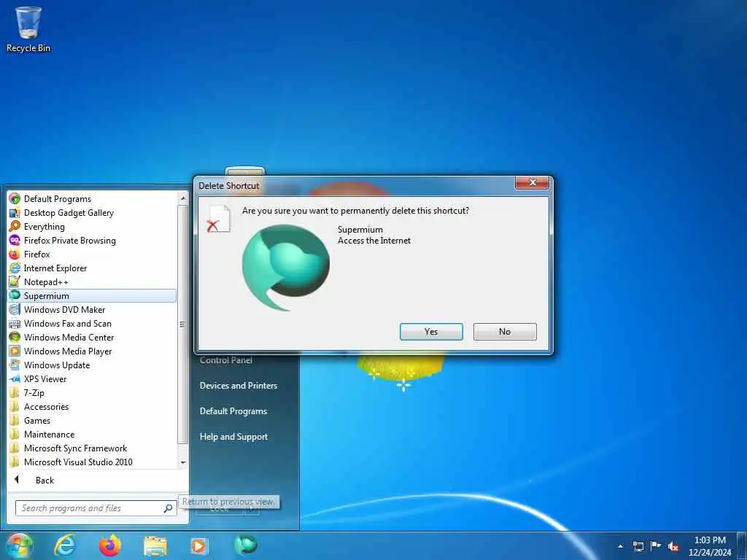Click the Windows Media Center icon

coord(15,337)
